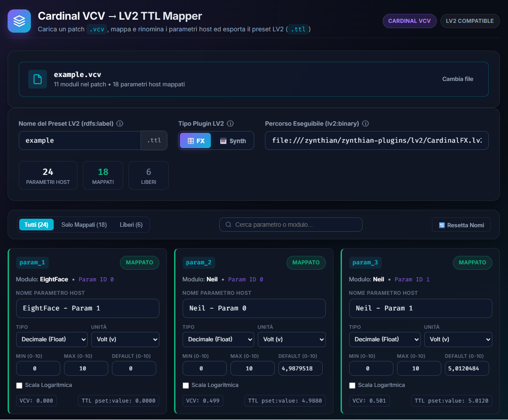Click DEFAULT field showing 5,0120484
The height and width of the screenshot is (420, 508).
tap(467, 369)
